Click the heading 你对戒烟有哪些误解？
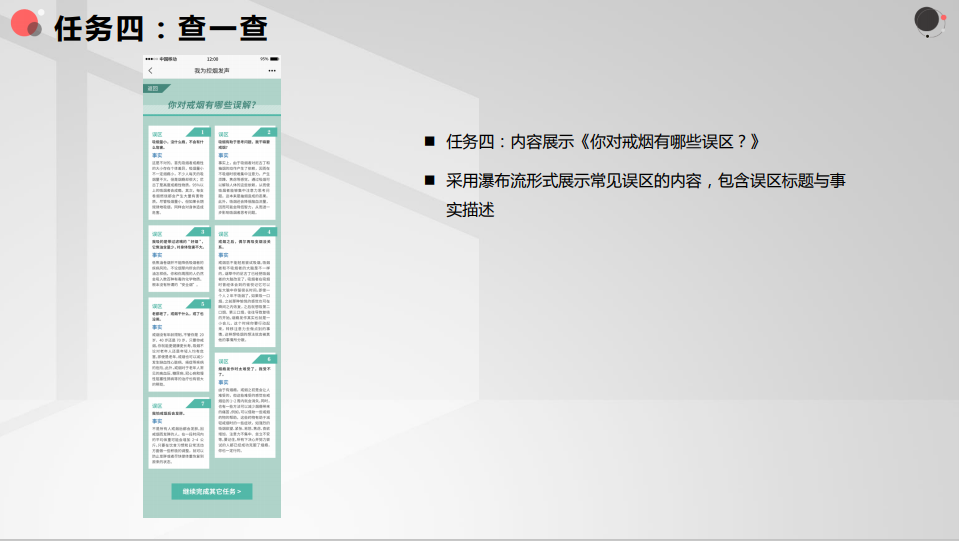Viewport: 959px width, 541px height. pos(212,105)
